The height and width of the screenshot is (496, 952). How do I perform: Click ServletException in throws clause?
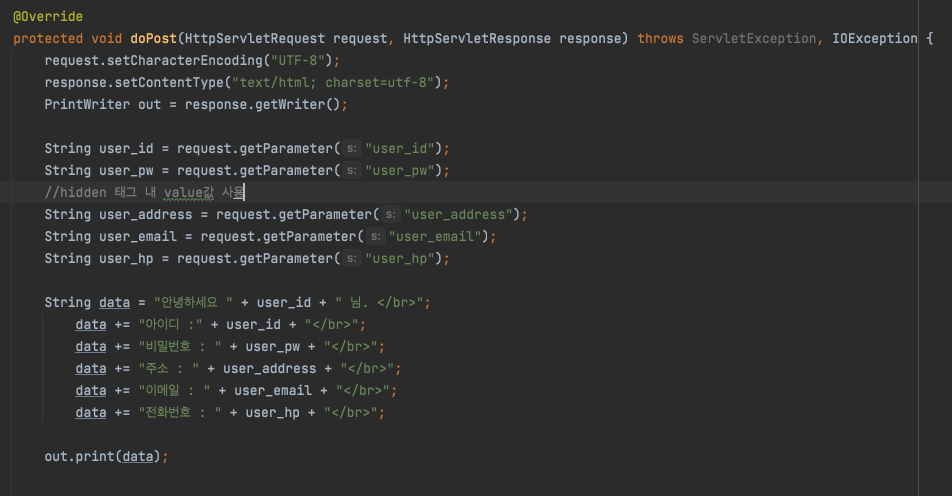point(754,38)
